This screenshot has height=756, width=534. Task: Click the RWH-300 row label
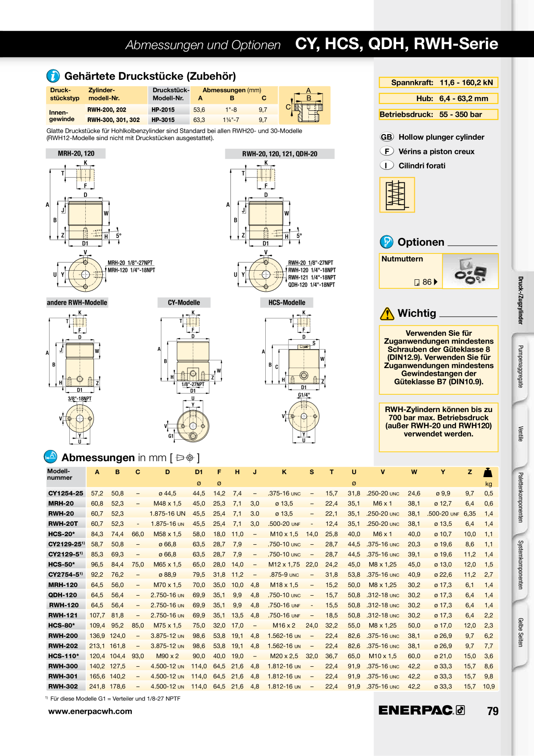(63, 666)
